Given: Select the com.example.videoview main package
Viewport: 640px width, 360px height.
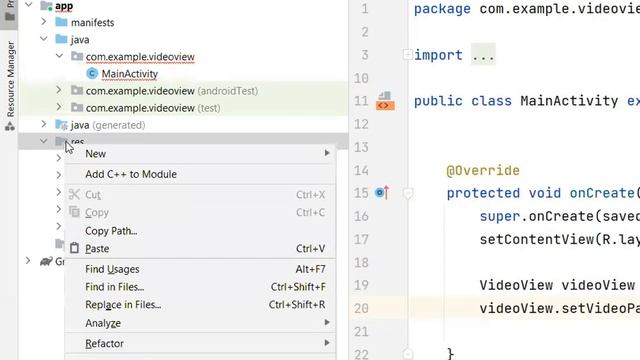Looking at the screenshot, I should coord(140,57).
